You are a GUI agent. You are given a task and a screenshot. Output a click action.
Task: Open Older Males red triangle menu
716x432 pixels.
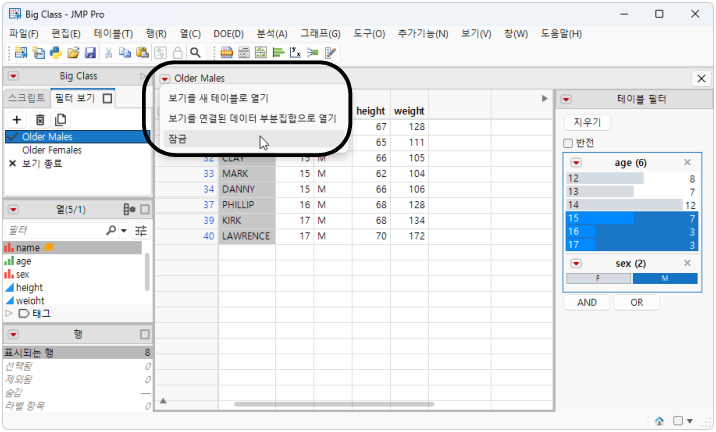click(164, 79)
